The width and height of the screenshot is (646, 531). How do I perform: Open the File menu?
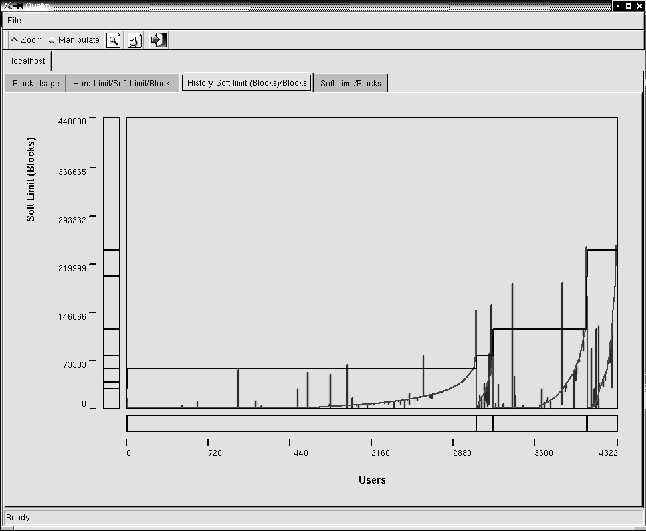point(14,20)
